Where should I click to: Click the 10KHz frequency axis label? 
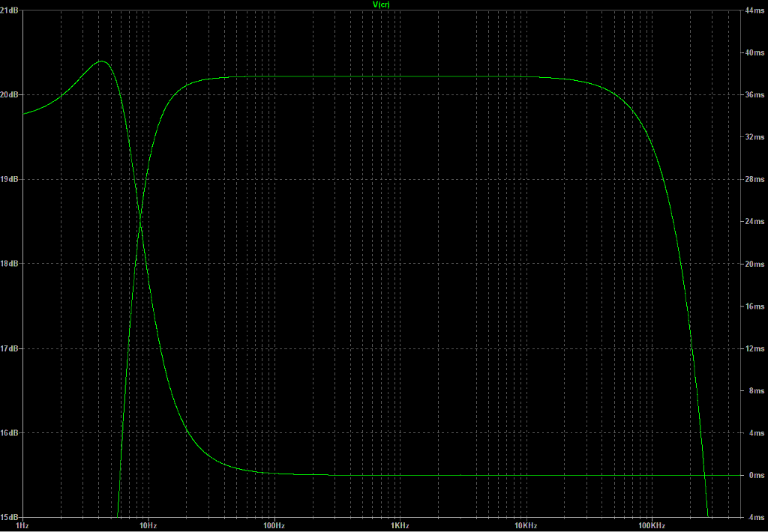pyautogui.click(x=526, y=526)
